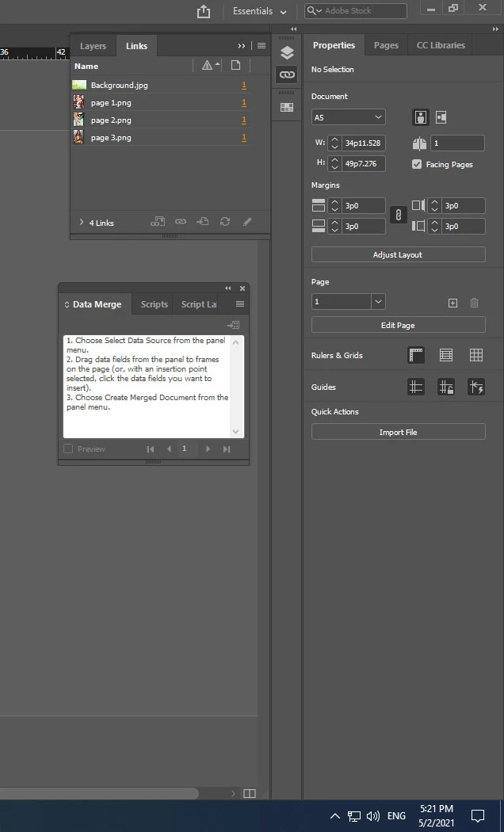The width and height of the screenshot is (504, 832).
Task: Click the Import File button
Action: (x=398, y=432)
